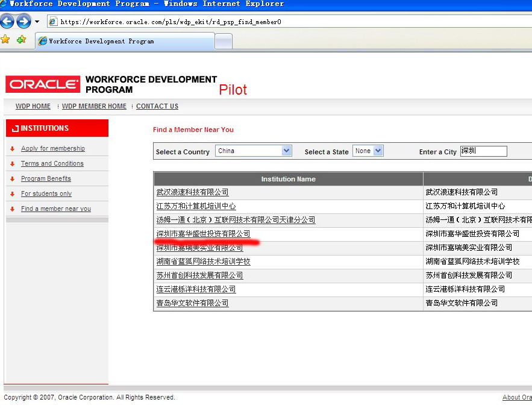
Task: Open the About Oracle footer link
Action: (517, 397)
